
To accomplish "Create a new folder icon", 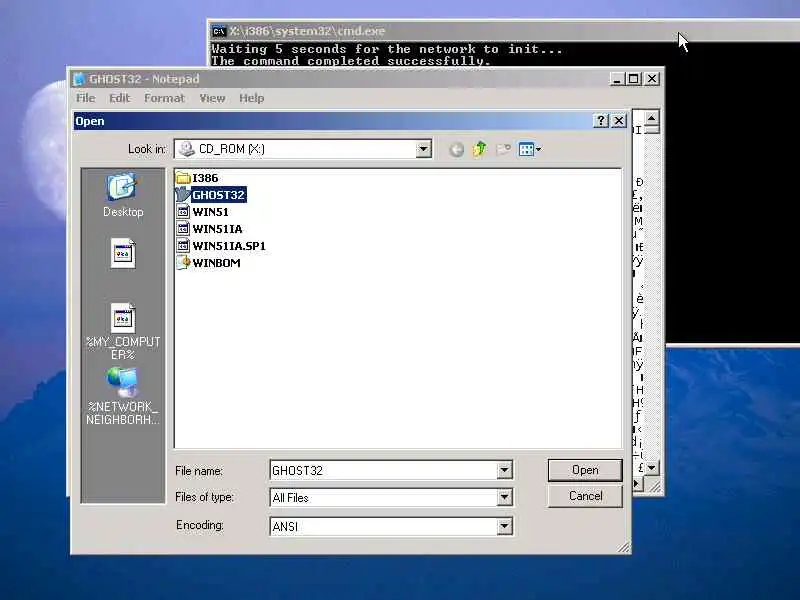I will click(x=503, y=149).
